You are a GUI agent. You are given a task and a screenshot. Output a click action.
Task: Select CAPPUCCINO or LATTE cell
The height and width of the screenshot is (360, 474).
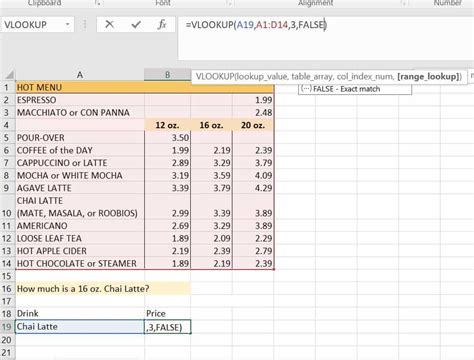click(80, 163)
